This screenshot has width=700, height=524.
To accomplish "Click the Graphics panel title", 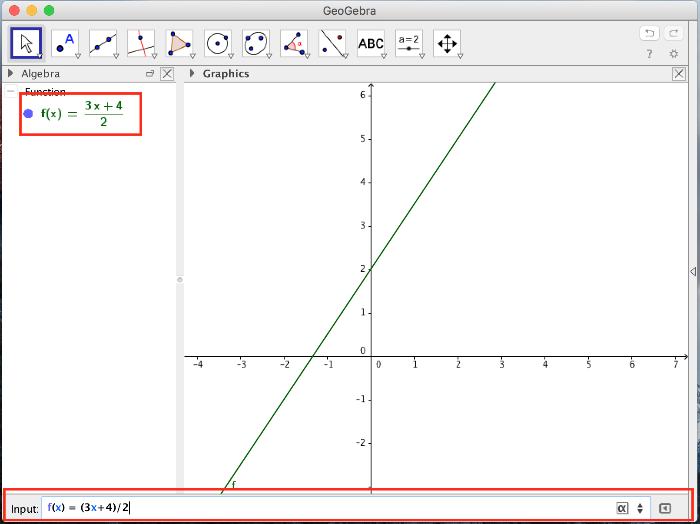I will (x=226, y=74).
